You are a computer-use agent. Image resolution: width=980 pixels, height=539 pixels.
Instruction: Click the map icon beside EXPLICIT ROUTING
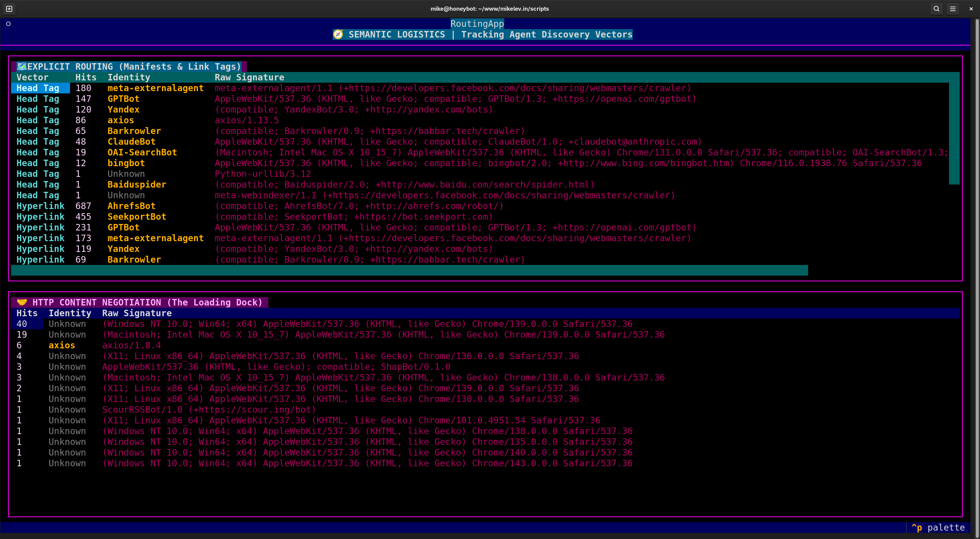pos(22,67)
